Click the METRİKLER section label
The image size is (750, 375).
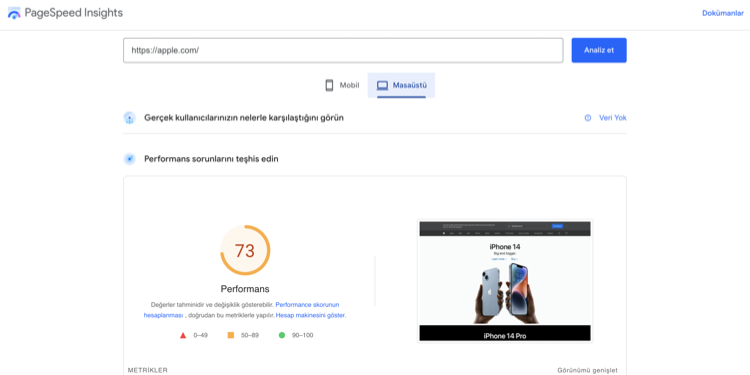pos(147,370)
